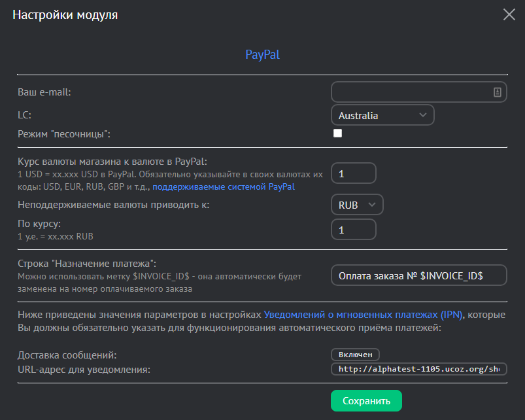Click the "Ваш e-mail:" label

44,92
